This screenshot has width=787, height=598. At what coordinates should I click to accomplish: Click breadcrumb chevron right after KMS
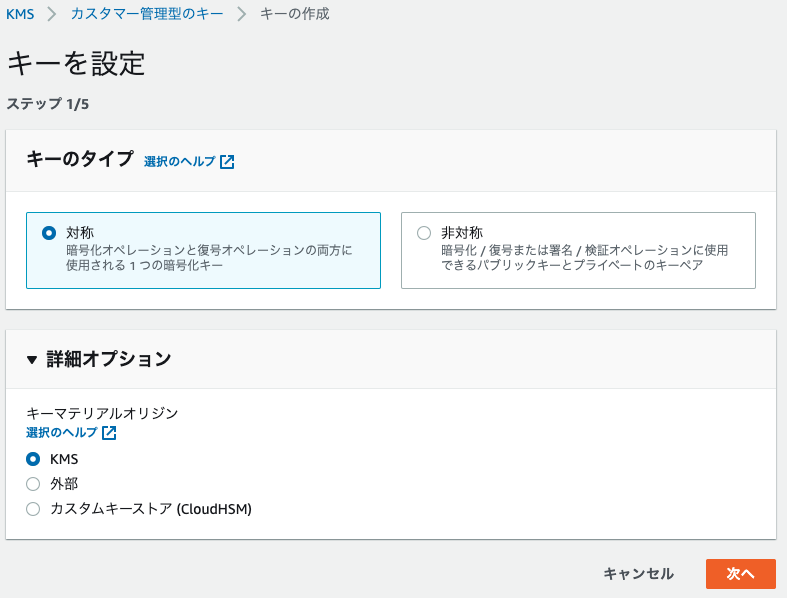coord(52,14)
